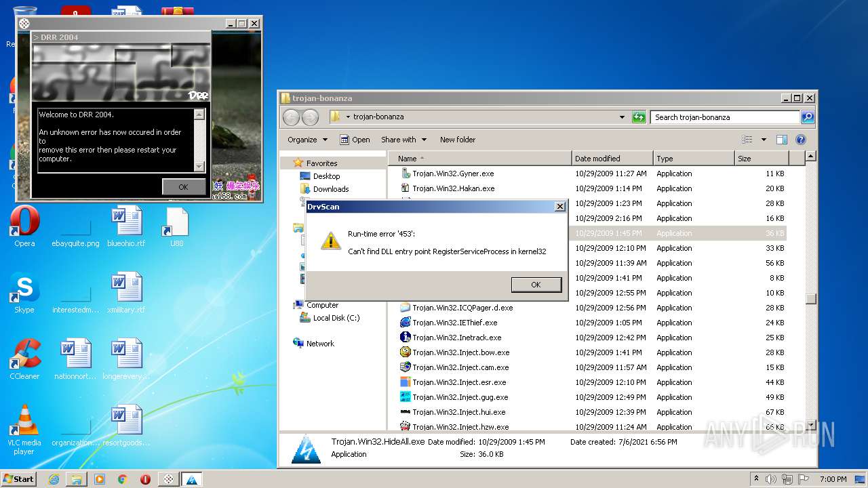The height and width of the screenshot is (488, 868).
Task: Click the refresh icon next to address bar
Action: point(639,117)
